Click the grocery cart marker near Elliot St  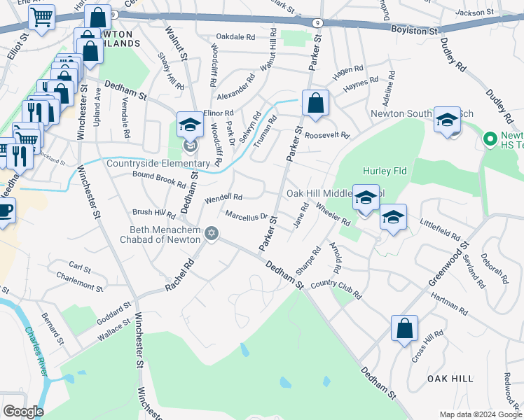[42, 17]
